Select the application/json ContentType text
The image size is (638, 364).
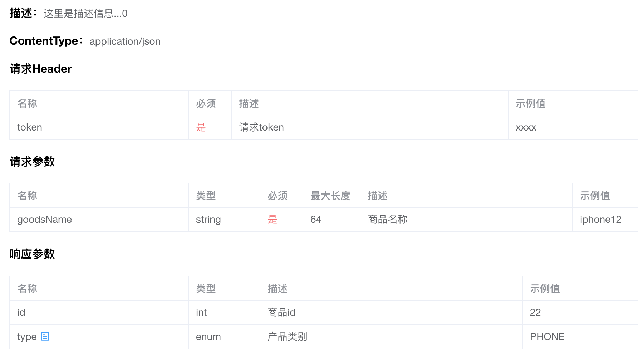click(125, 41)
